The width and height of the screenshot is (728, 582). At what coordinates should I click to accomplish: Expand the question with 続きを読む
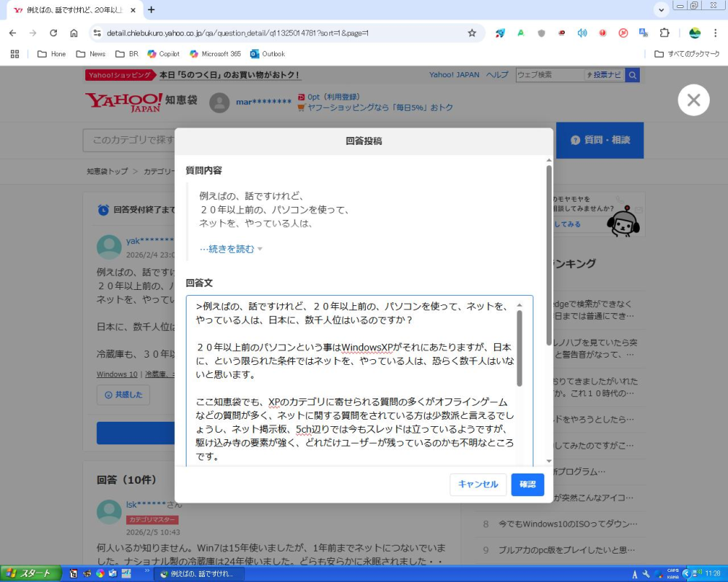click(x=231, y=249)
